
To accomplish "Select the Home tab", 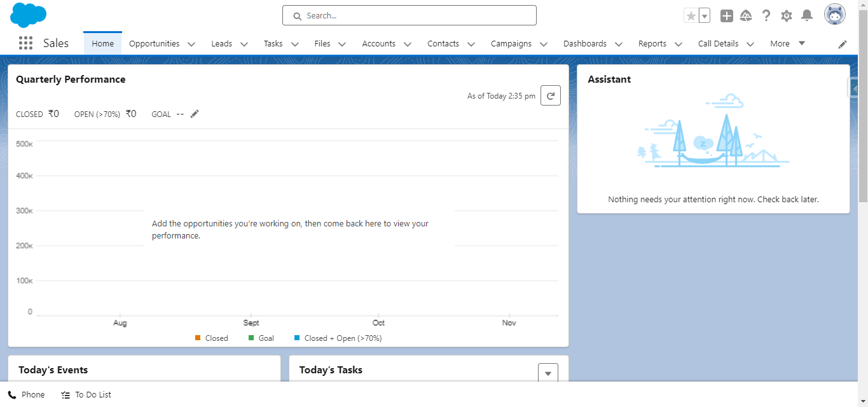I will coord(102,43).
